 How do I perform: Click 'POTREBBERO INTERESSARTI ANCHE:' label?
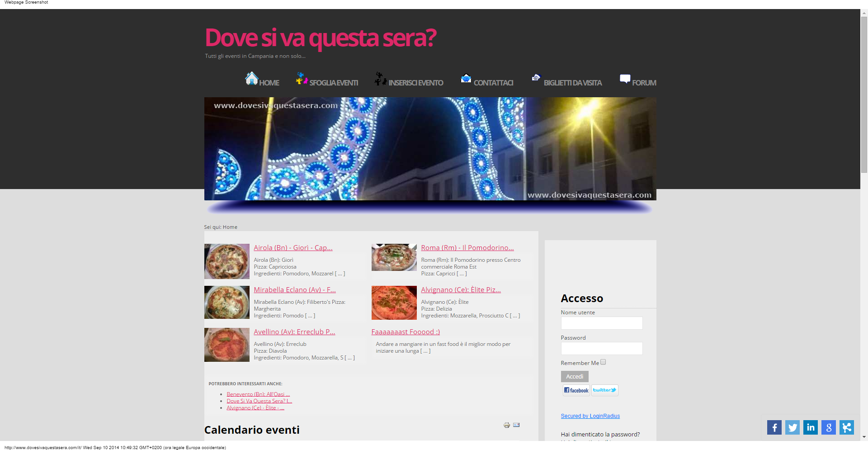(x=245, y=384)
